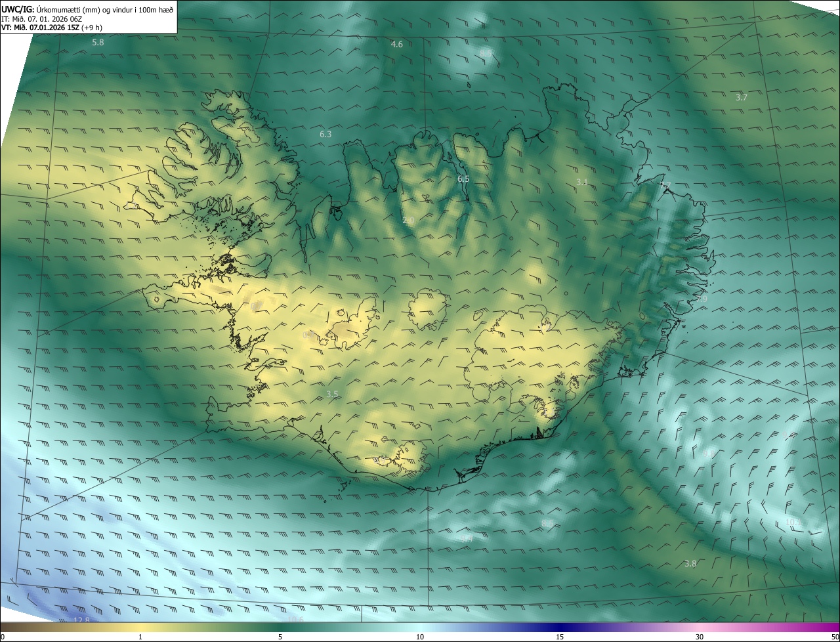Click the 3.5 value over southwest Iceland
Image resolution: width=840 pixels, height=642 pixels.
(x=332, y=395)
